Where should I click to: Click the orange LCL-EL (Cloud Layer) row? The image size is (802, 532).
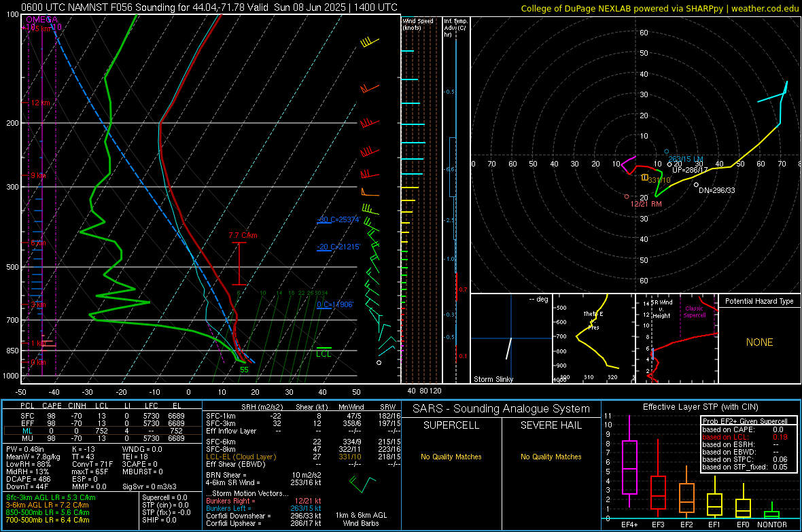point(303,457)
